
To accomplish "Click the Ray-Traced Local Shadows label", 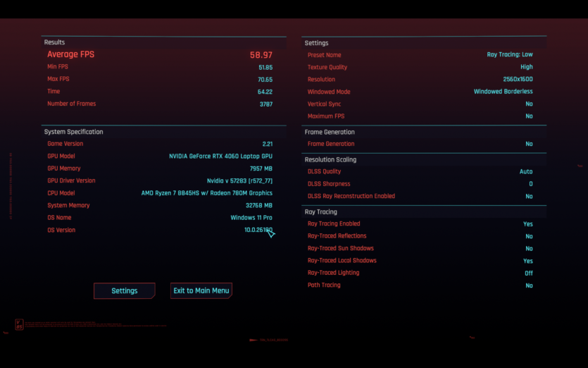I will click(342, 261).
